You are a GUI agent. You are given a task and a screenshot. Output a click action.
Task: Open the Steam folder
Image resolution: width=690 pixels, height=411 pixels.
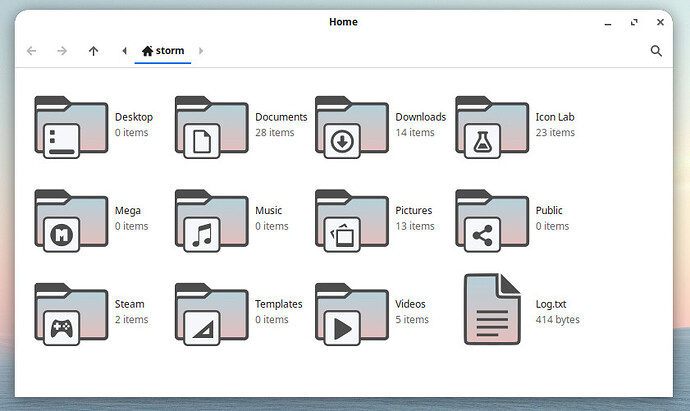(x=71, y=313)
